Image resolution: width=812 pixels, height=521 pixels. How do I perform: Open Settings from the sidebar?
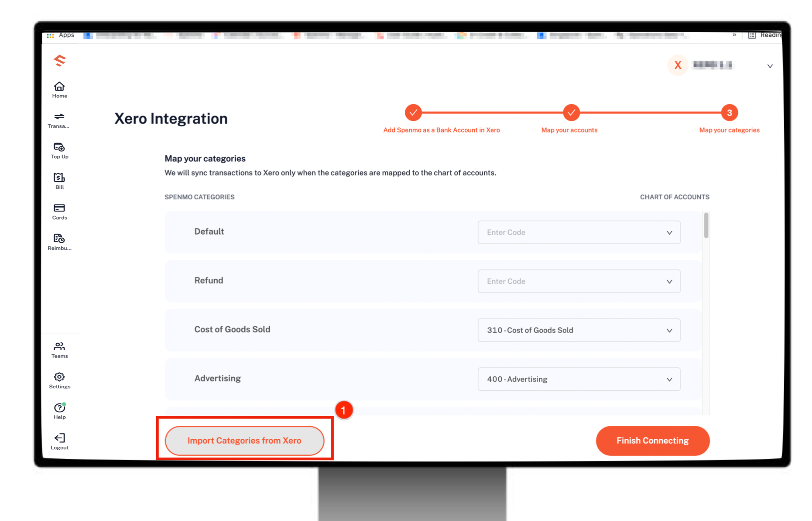click(x=60, y=381)
